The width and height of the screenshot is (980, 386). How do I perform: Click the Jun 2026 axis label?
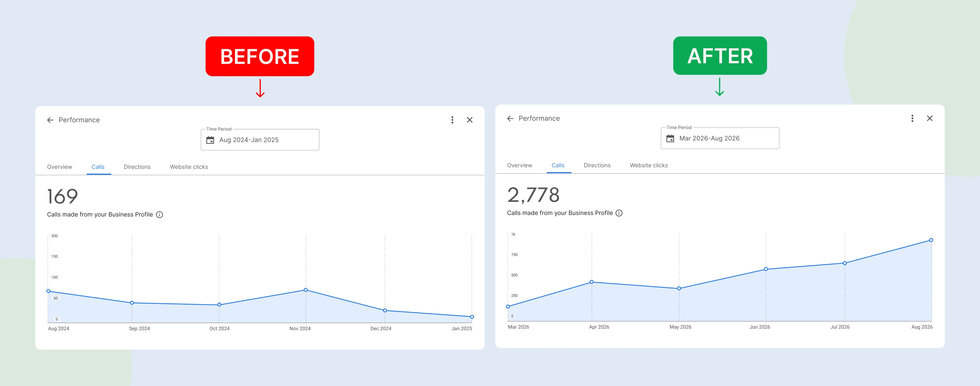760,327
